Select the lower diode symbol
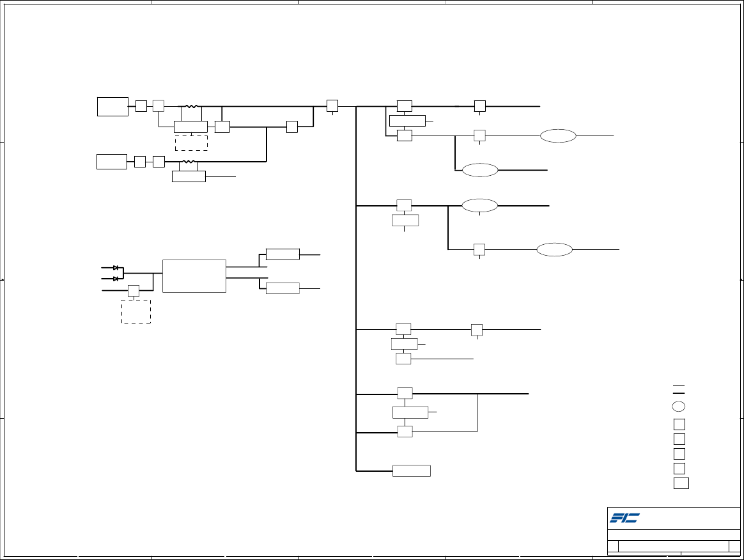Screen dimensions: 744x560 pos(115,279)
